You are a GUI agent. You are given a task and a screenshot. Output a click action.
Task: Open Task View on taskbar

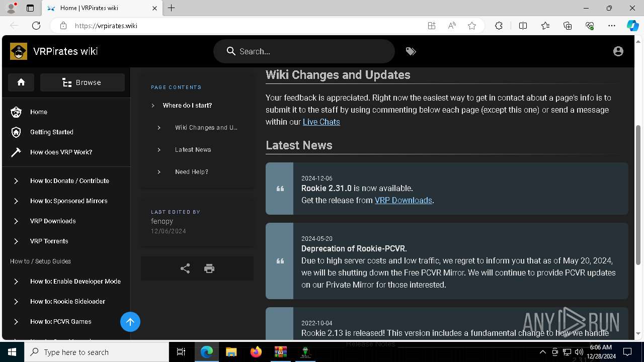[181, 352]
